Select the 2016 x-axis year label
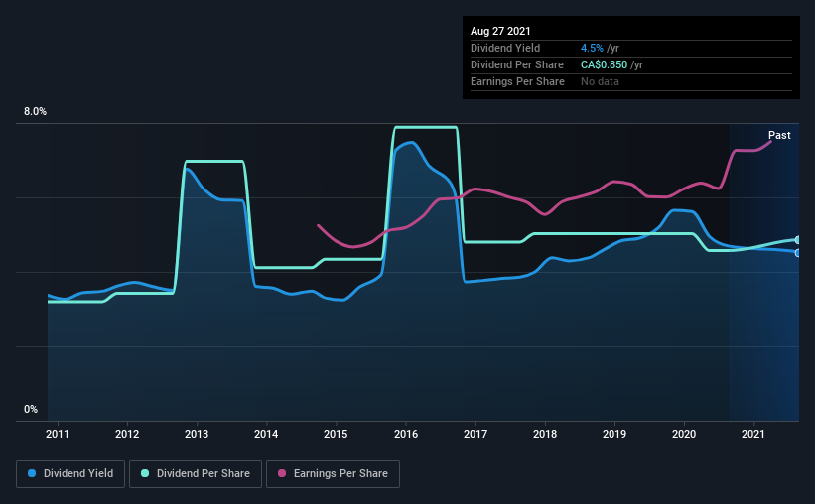815x504 pixels. click(x=405, y=434)
